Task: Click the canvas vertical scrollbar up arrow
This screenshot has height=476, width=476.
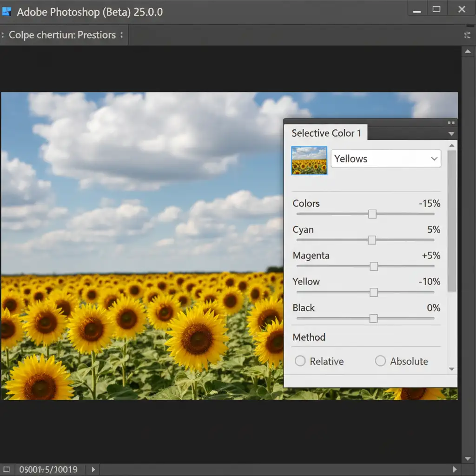Action: pos(468,52)
